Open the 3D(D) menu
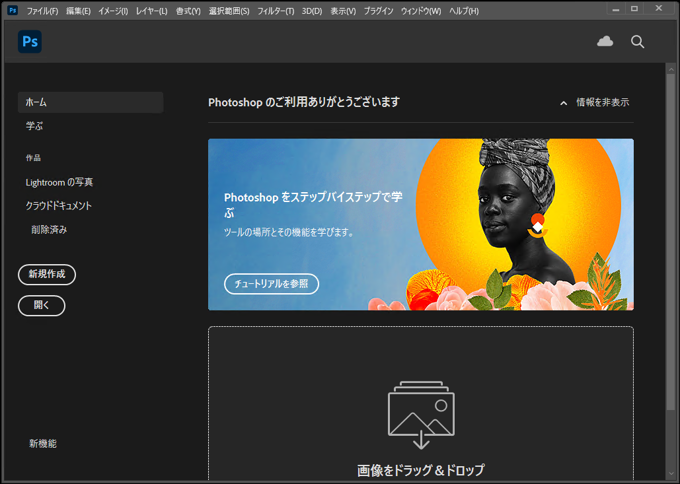This screenshot has width=680, height=484. [x=312, y=11]
